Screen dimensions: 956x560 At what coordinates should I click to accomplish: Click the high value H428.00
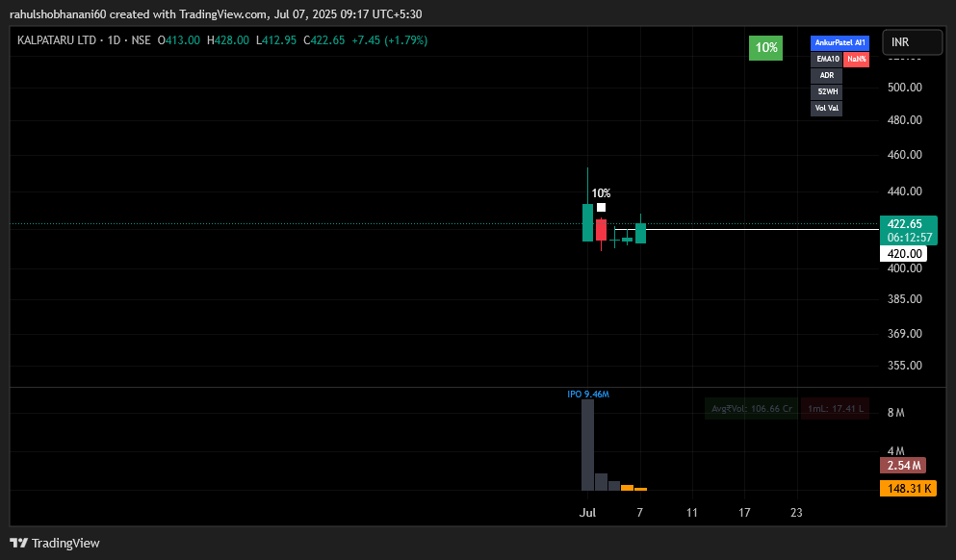[x=228, y=40]
